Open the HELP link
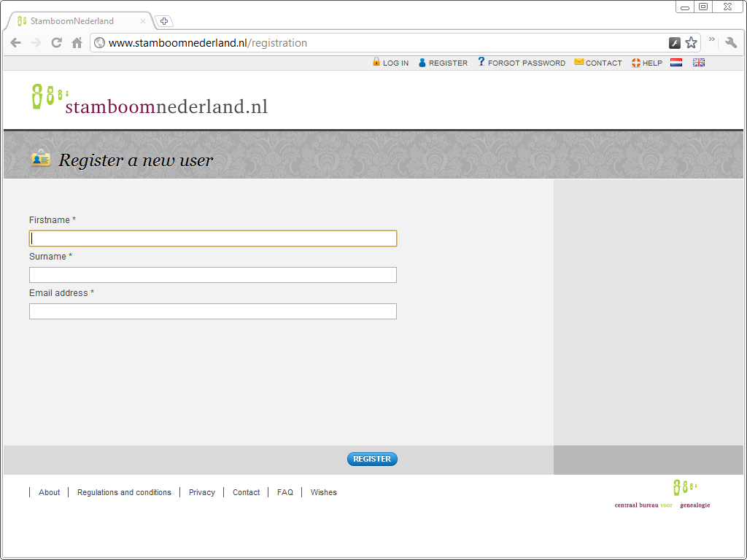 click(x=652, y=63)
